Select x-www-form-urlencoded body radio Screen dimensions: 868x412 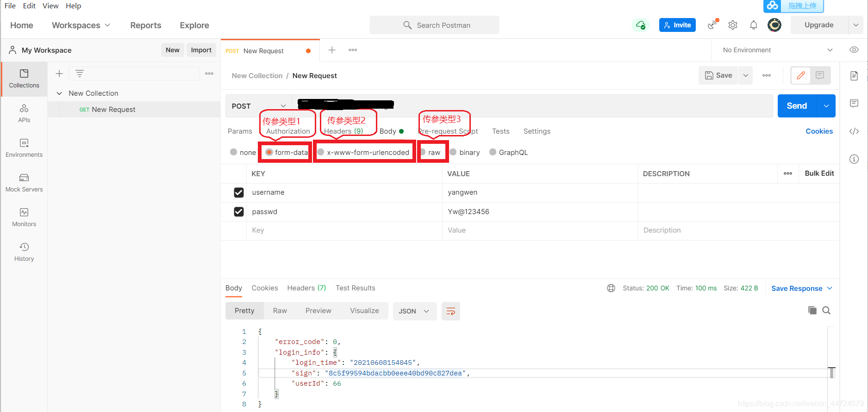click(x=321, y=152)
